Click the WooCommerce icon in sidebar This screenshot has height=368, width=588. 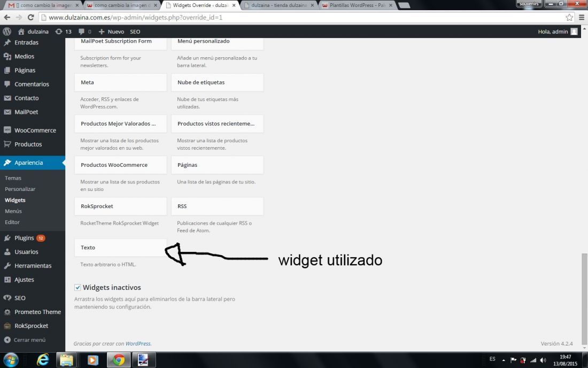pyautogui.click(x=7, y=130)
